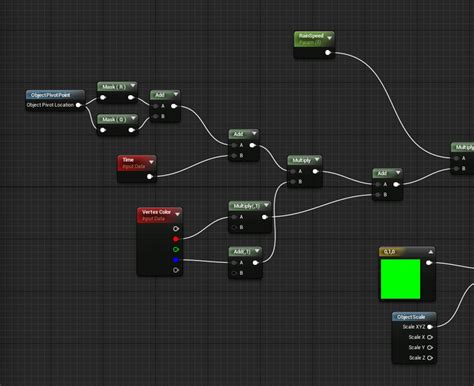Click the Scale Z output pin on Object Scale
The width and height of the screenshot is (474, 386).
(430, 358)
